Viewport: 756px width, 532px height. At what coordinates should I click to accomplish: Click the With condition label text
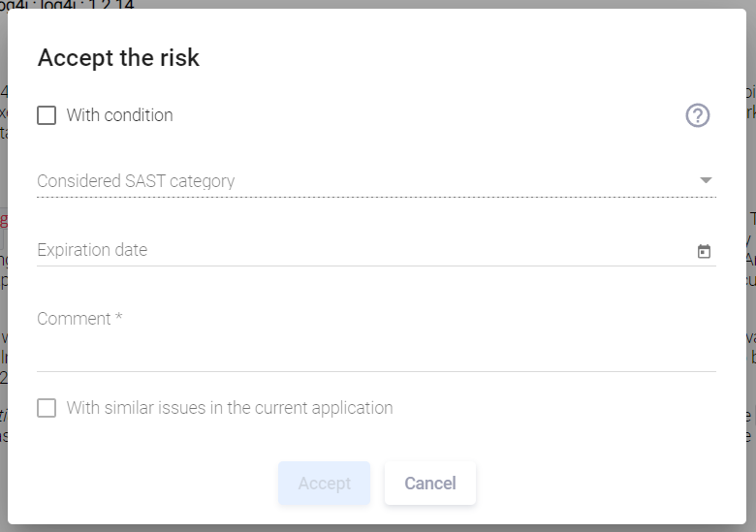coord(119,115)
